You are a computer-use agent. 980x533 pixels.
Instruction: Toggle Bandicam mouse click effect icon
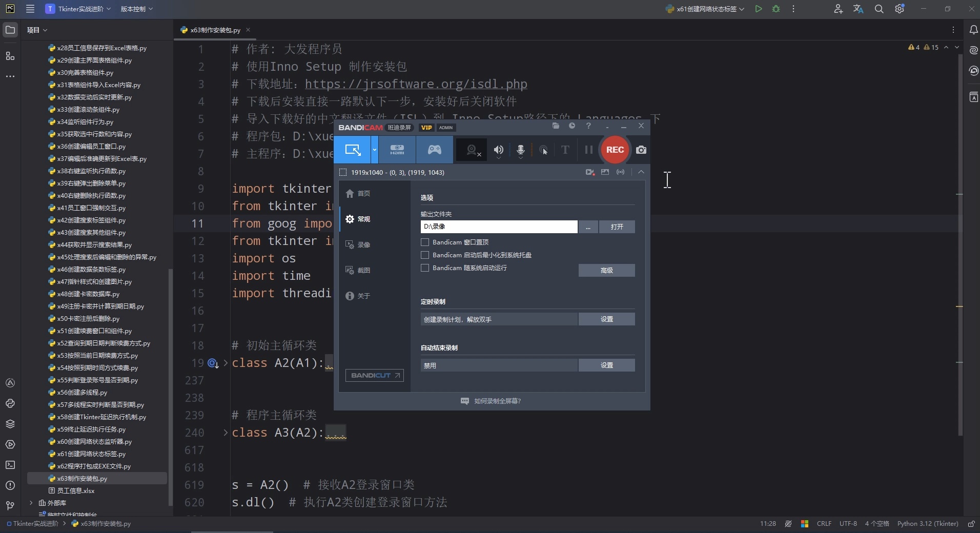tap(543, 150)
